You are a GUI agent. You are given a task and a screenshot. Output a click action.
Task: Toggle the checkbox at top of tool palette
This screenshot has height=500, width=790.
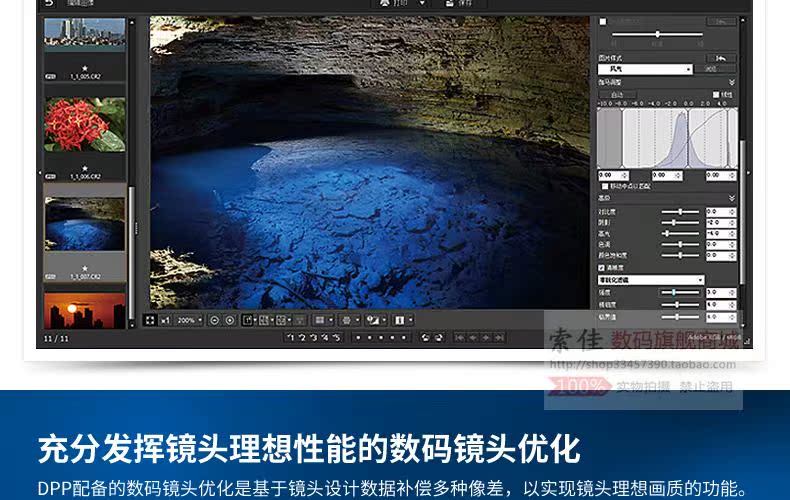coord(603,22)
